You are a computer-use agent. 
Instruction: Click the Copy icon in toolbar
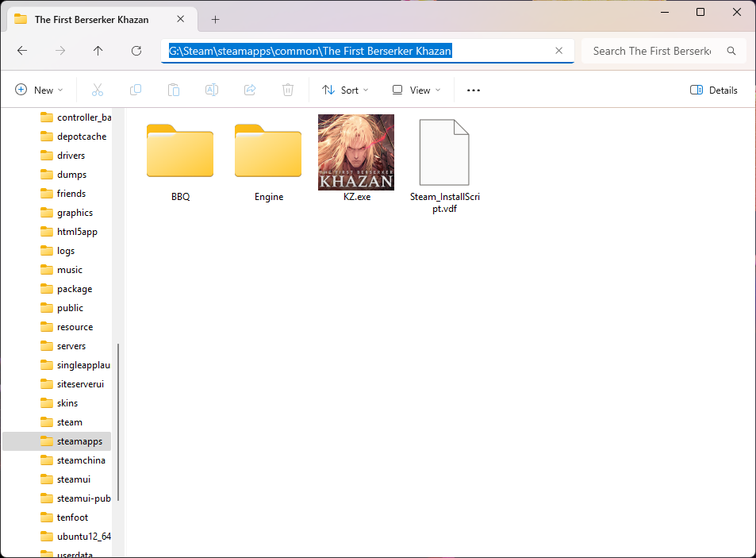pos(136,90)
